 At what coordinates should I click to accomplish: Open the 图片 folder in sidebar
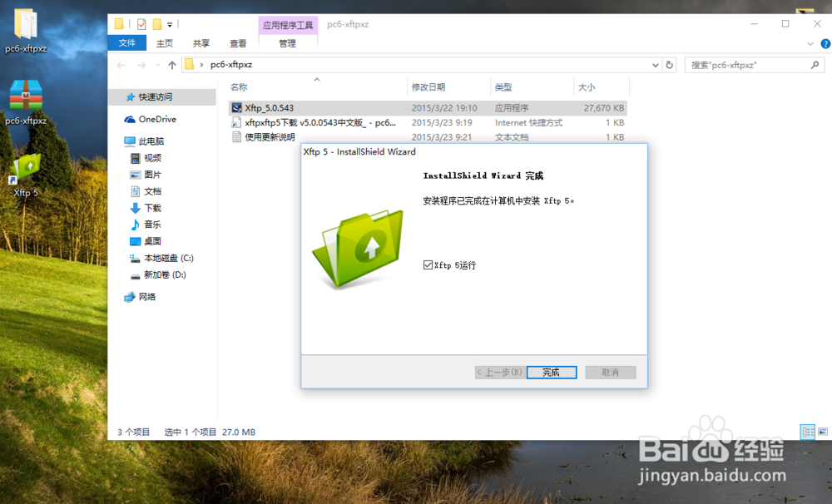pyautogui.click(x=146, y=175)
